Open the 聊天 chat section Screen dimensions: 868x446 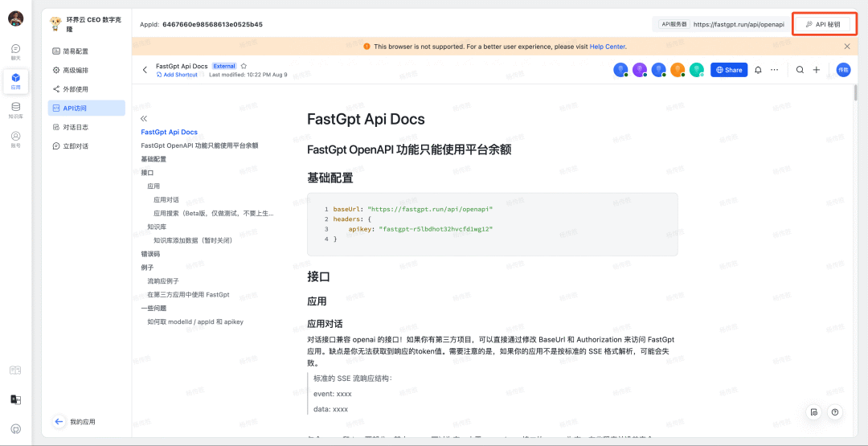click(x=15, y=51)
